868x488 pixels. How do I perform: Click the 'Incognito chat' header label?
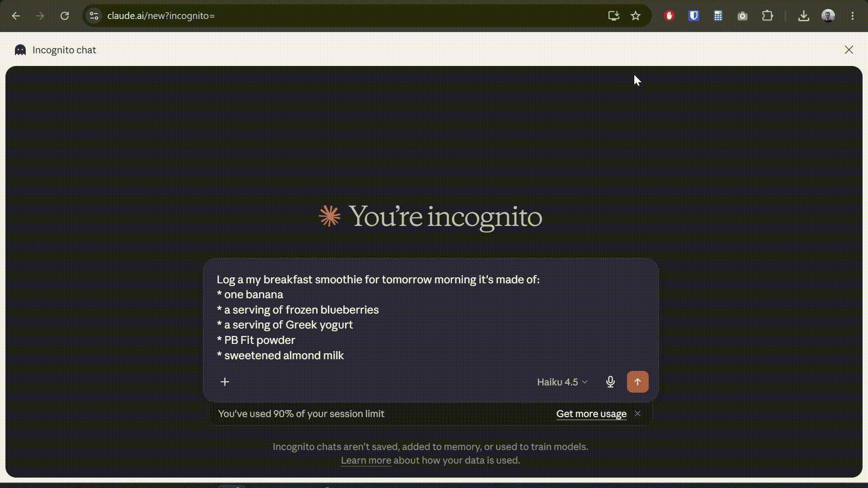pos(64,50)
